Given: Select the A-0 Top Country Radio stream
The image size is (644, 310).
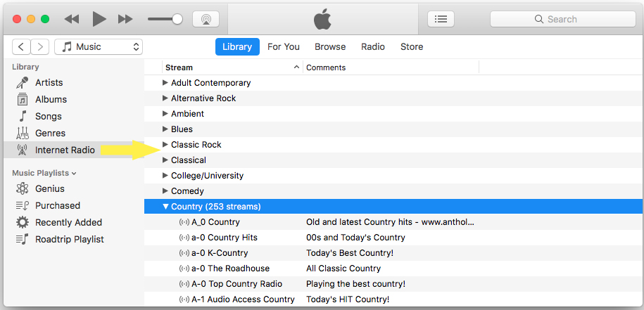Looking at the screenshot, I should (236, 284).
